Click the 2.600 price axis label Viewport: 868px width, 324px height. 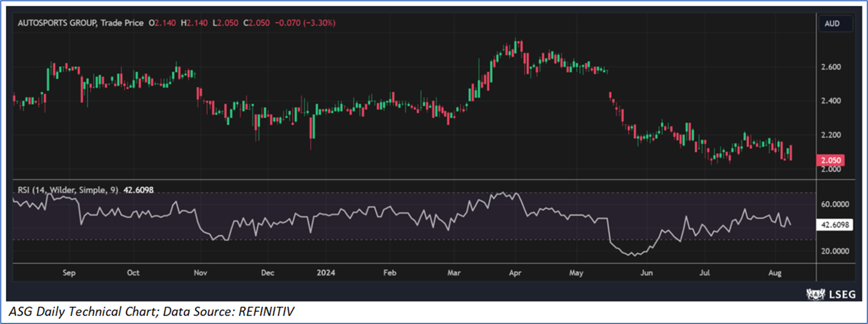pyautogui.click(x=831, y=67)
